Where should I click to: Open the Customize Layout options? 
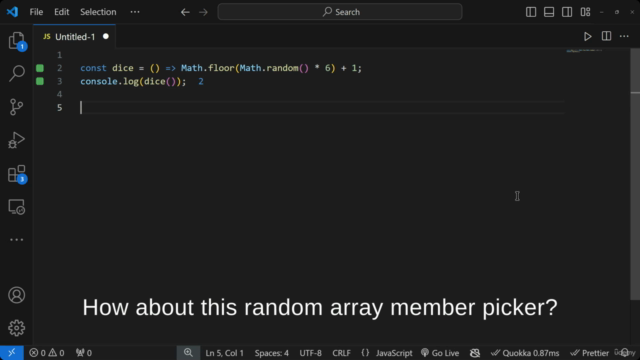[585, 12]
